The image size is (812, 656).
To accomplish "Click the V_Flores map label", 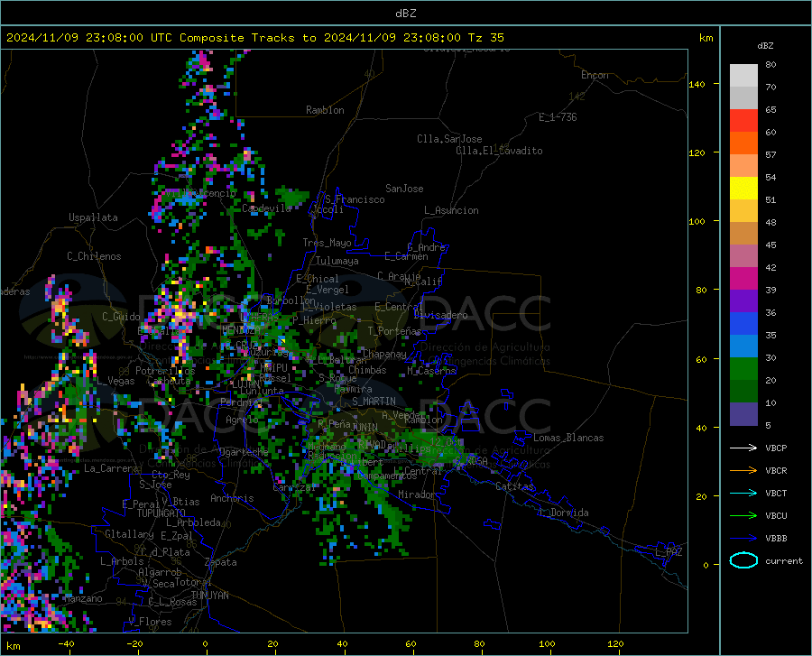I will tap(150, 622).
